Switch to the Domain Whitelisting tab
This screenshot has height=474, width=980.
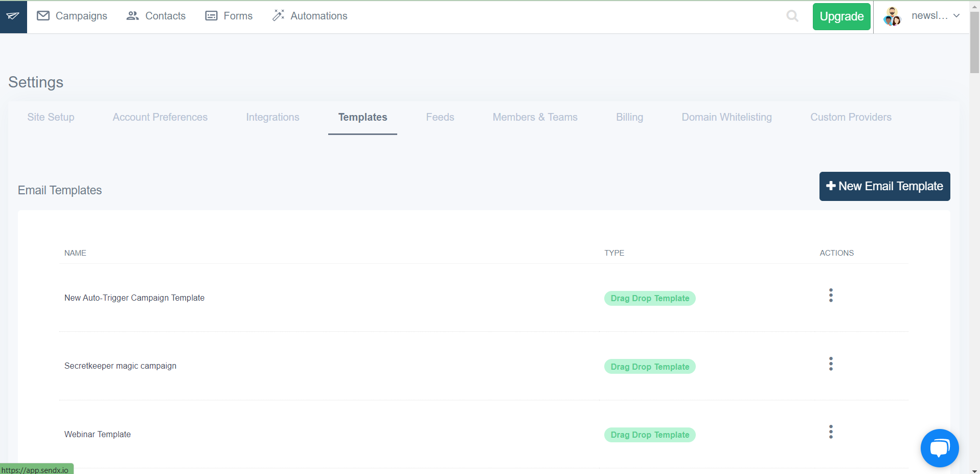tap(726, 117)
